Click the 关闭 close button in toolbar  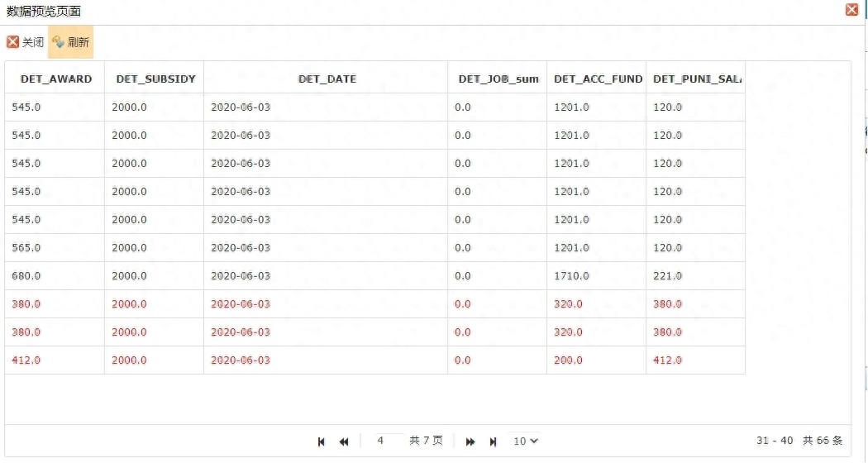click(26, 42)
